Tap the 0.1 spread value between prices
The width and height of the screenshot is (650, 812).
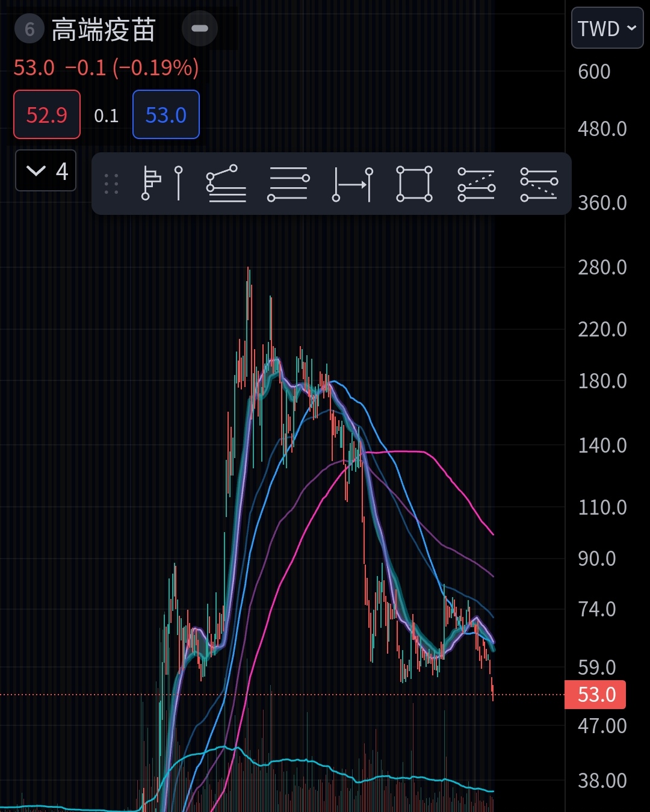pyautogui.click(x=107, y=116)
